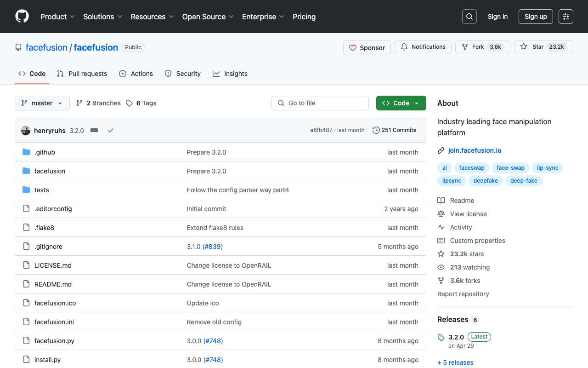
Task: Click the Custom properties icon
Action: coord(441,241)
